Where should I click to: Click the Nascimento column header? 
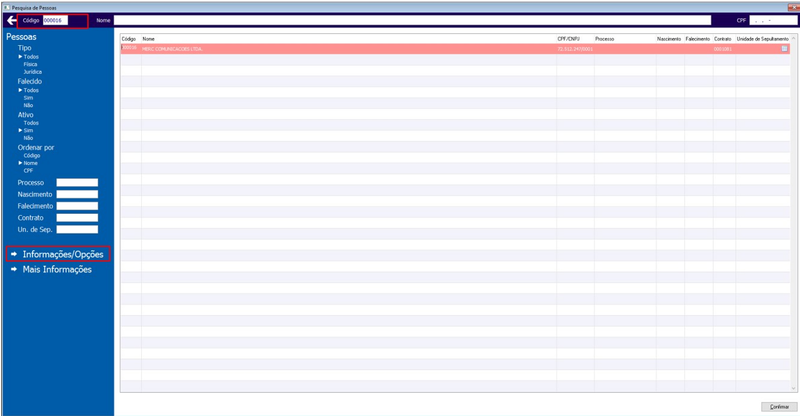tap(669, 39)
